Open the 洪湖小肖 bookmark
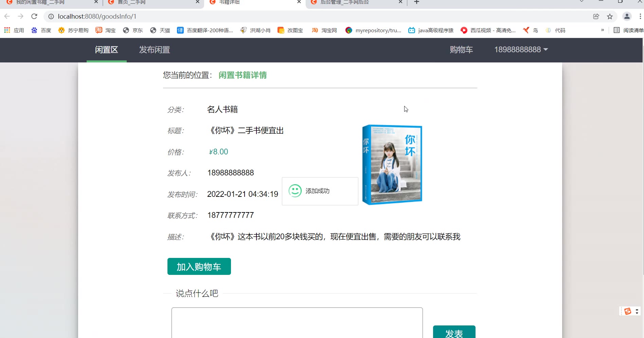 click(255, 30)
